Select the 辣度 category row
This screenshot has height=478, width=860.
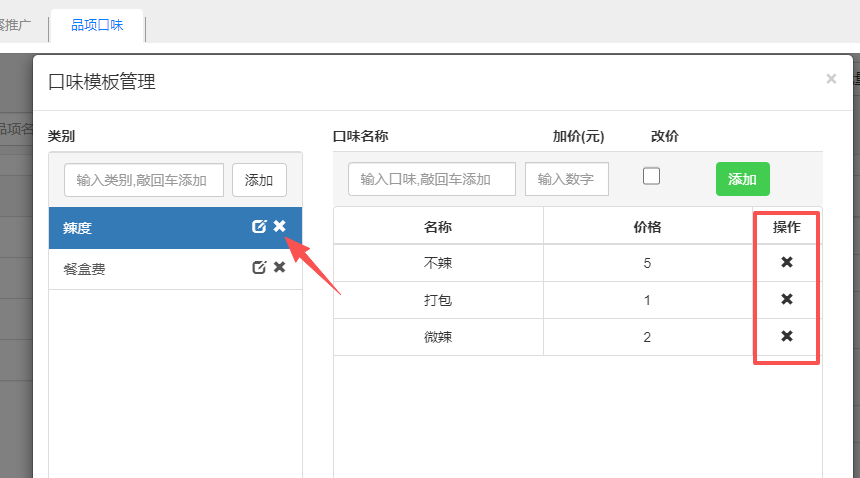point(140,228)
